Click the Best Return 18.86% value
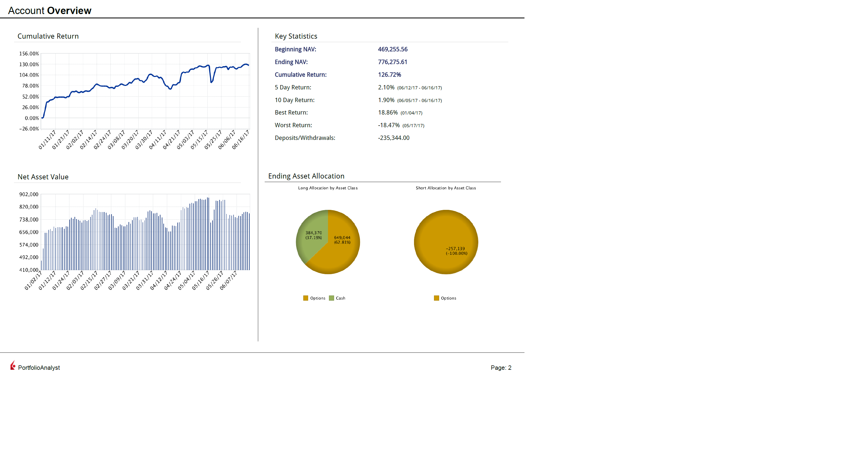The image size is (868, 457). tap(388, 113)
